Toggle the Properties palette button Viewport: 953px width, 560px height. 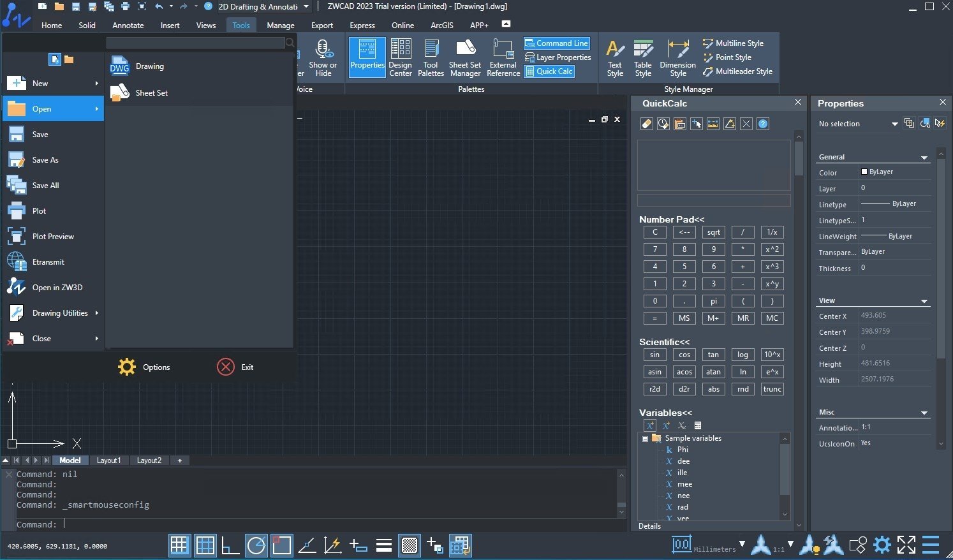pyautogui.click(x=367, y=57)
